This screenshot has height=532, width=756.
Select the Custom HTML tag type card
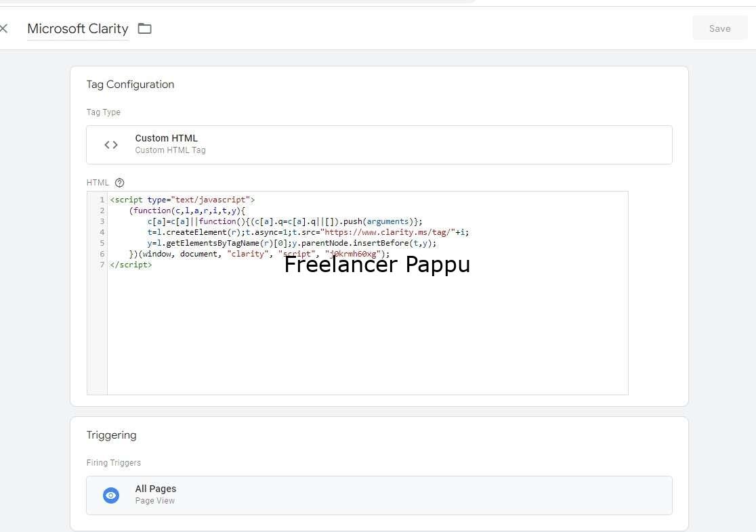379,145
